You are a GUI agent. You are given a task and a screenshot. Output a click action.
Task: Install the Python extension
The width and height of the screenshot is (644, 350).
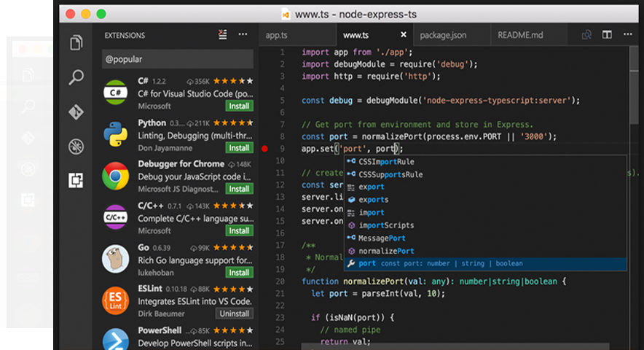239,147
